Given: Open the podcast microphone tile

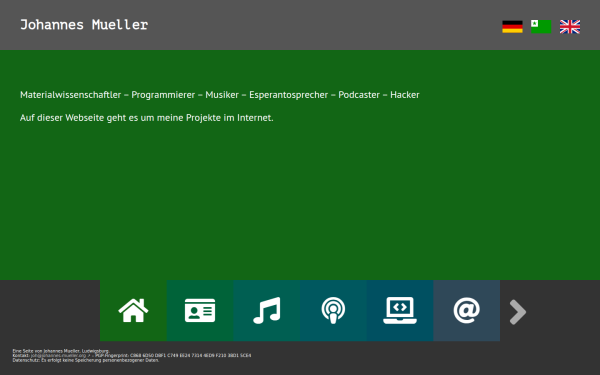Looking at the screenshot, I should (333, 310).
